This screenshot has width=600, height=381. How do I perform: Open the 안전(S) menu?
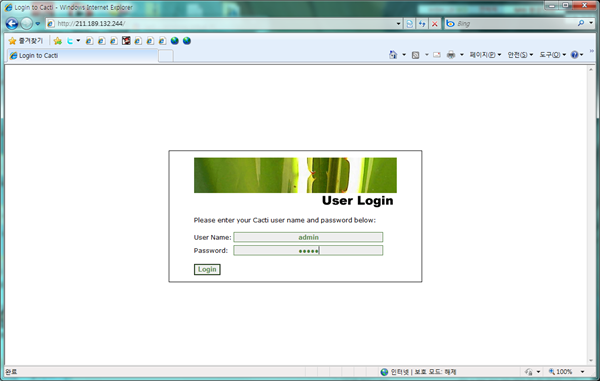[520, 55]
